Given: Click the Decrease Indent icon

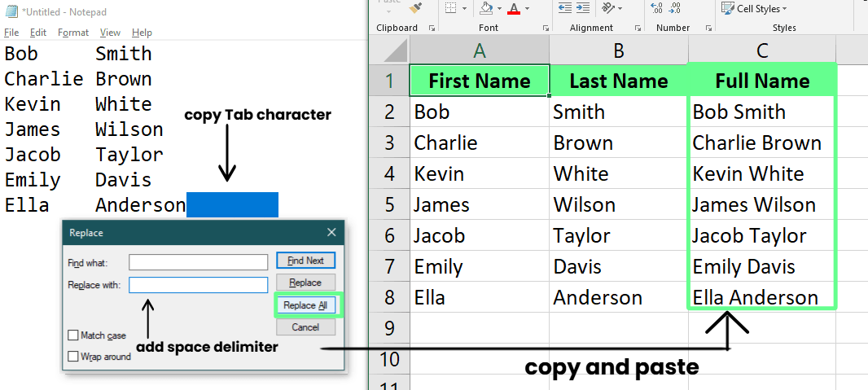Looking at the screenshot, I should click(x=564, y=8).
